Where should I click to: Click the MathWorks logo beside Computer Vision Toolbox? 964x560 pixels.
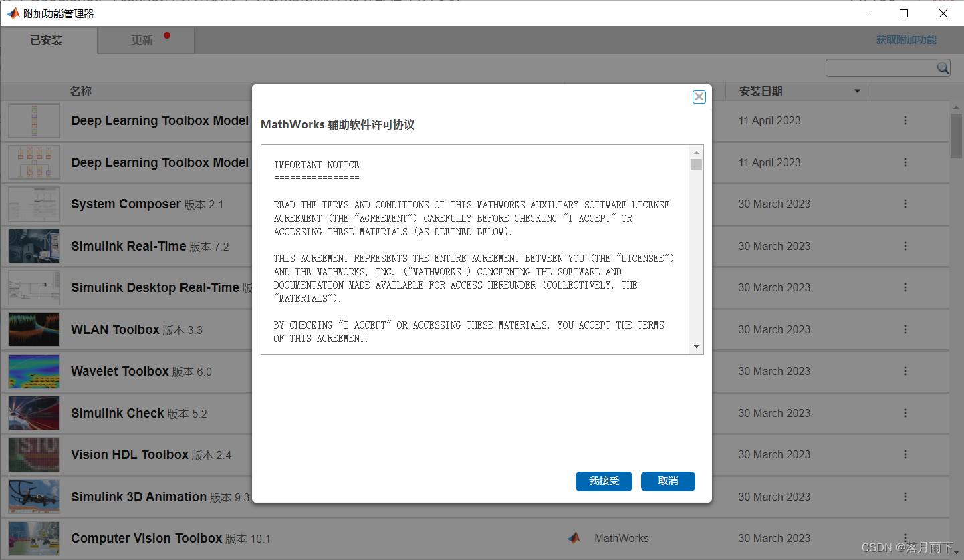(x=574, y=538)
